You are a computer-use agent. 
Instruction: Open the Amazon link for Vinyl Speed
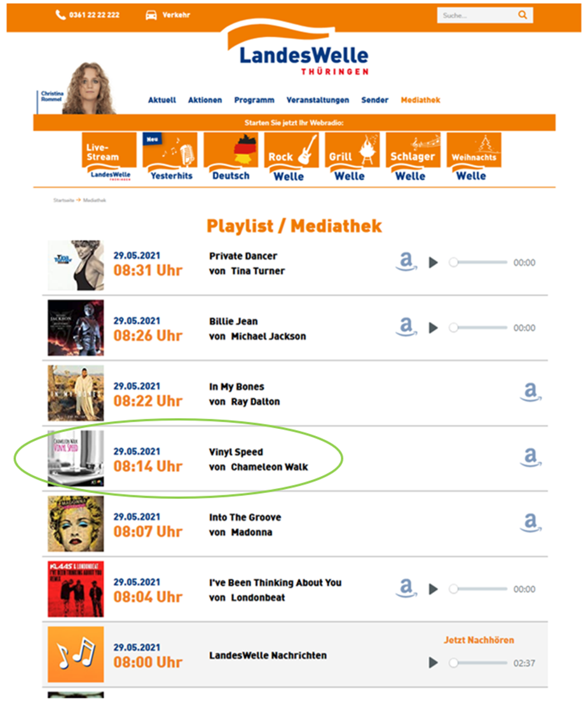(x=531, y=458)
